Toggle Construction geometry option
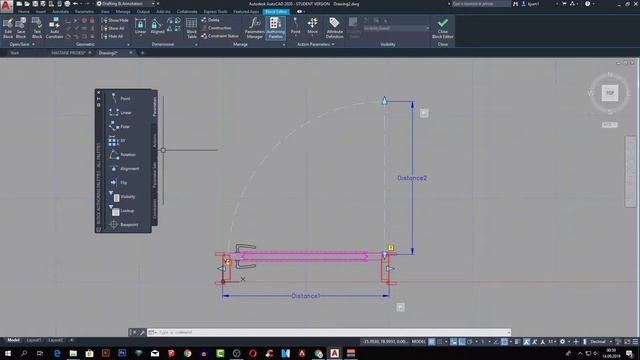The height and width of the screenshot is (360, 640). pos(216,28)
